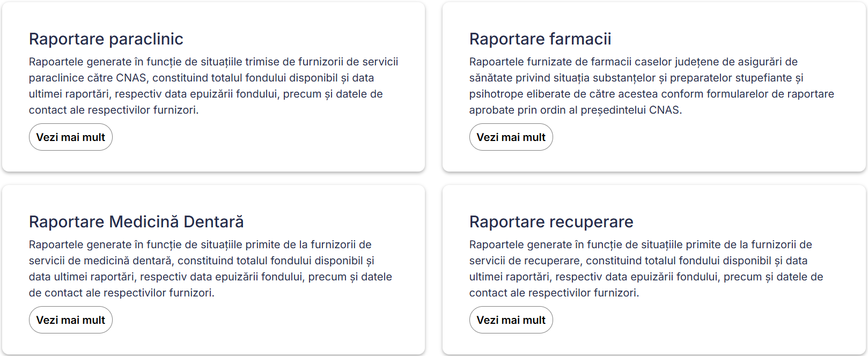Viewport: 868px width, 356px height.
Task: Click "servicii de recuperare" text in recuperare card
Action: (525, 261)
